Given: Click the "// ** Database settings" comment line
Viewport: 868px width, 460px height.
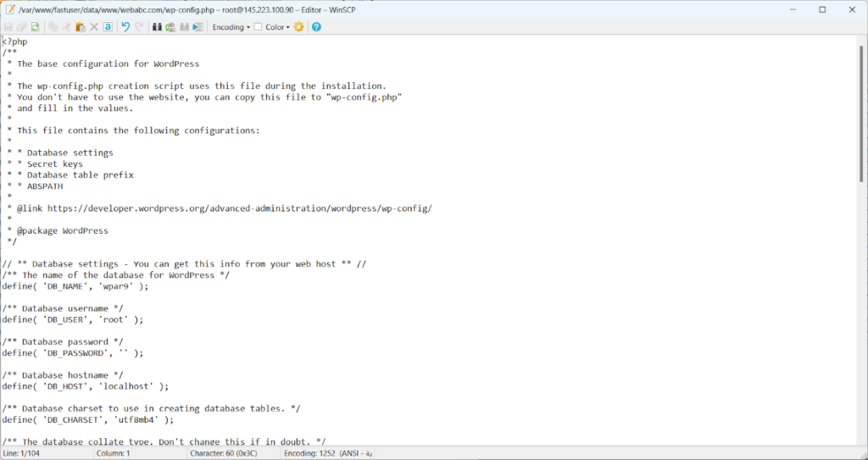Looking at the screenshot, I should pyautogui.click(x=184, y=264).
